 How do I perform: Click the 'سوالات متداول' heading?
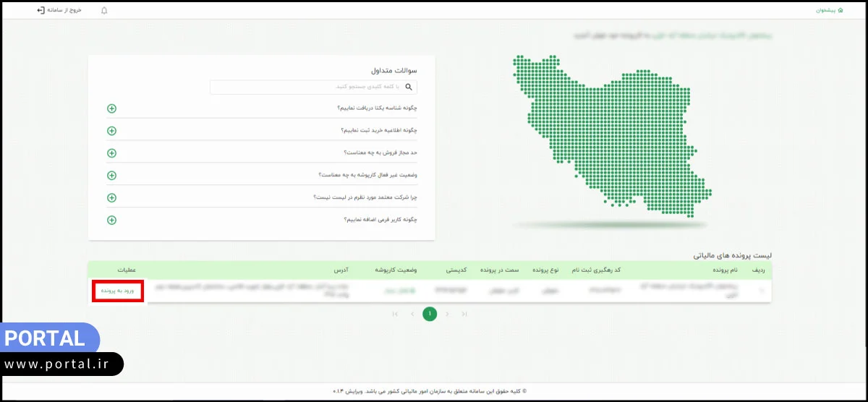pos(394,70)
